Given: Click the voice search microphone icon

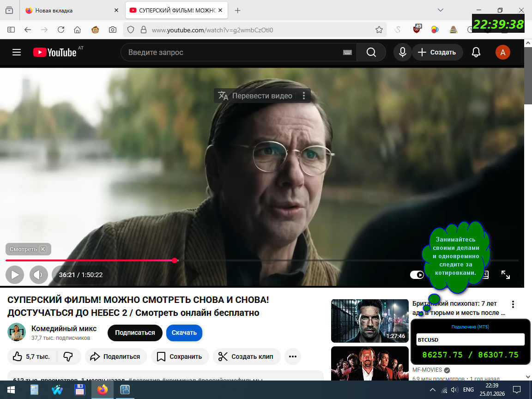Looking at the screenshot, I should [x=402, y=52].
